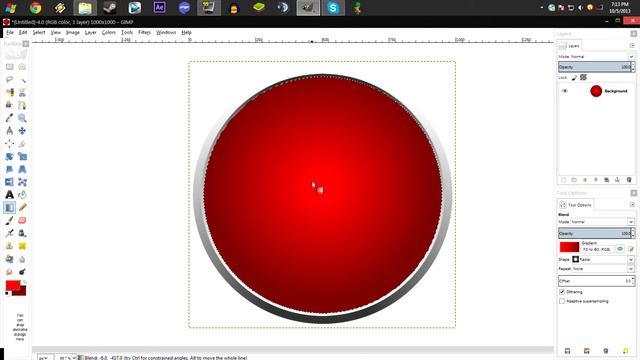Image resolution: width=640 pixels, height=360 pixels.
Task: Open the Blend tool Mode dropdown
Action: 602,222
